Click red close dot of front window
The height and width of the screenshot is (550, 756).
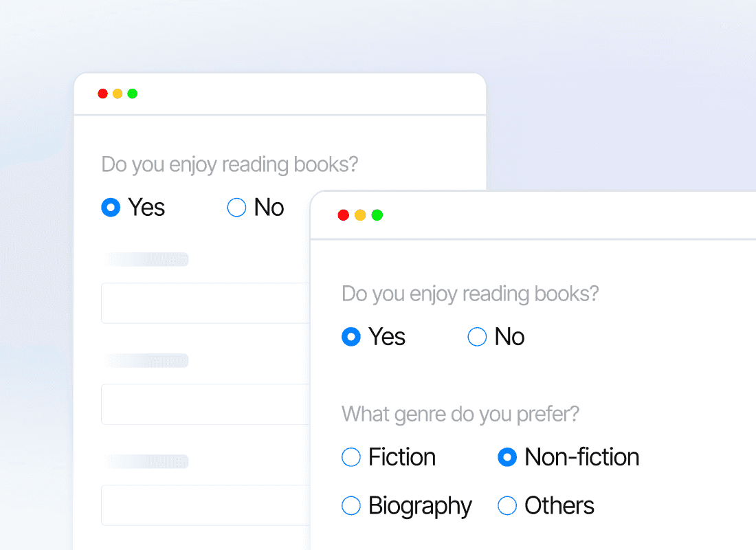[x=344, y=215]
